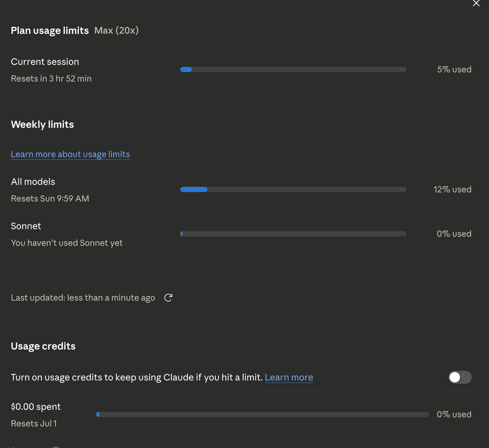Click the Plan usage limits heading
This screenshot has width=489, height=448.
(x=50, y=30)
